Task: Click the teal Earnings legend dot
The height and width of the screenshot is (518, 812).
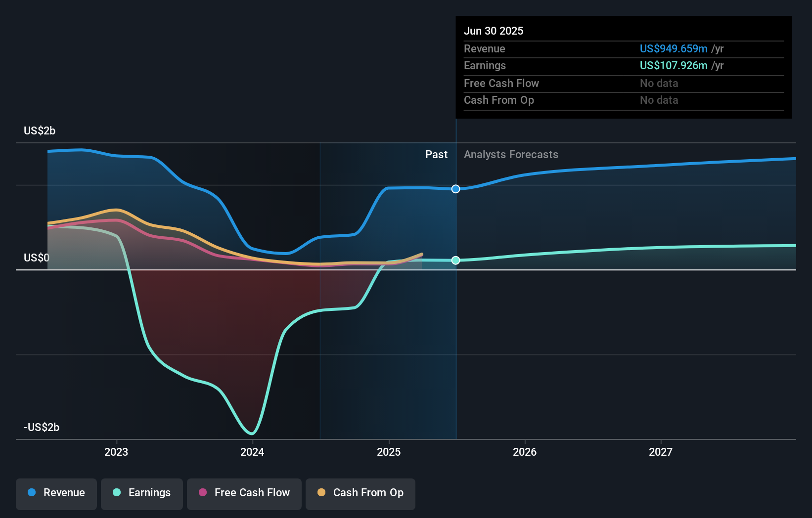Action: pos(117,492)
